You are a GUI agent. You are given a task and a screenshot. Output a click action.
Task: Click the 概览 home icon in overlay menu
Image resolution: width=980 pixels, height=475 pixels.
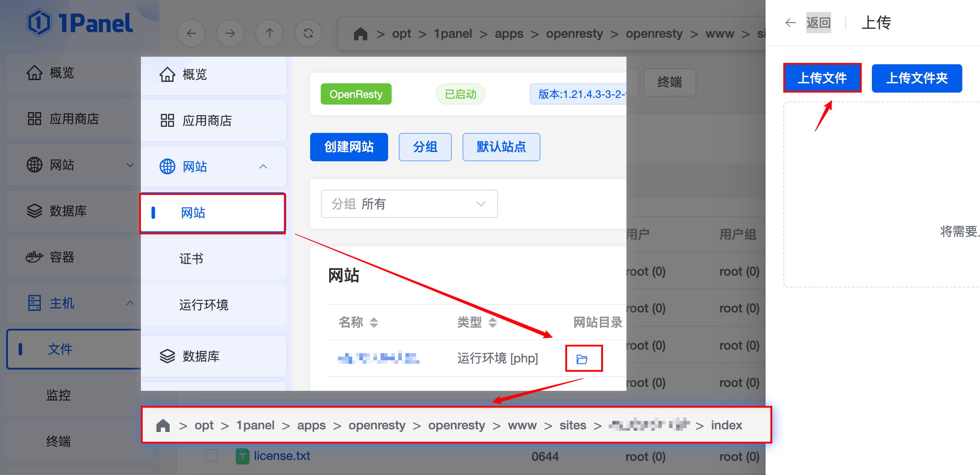[x=167, y=74]
